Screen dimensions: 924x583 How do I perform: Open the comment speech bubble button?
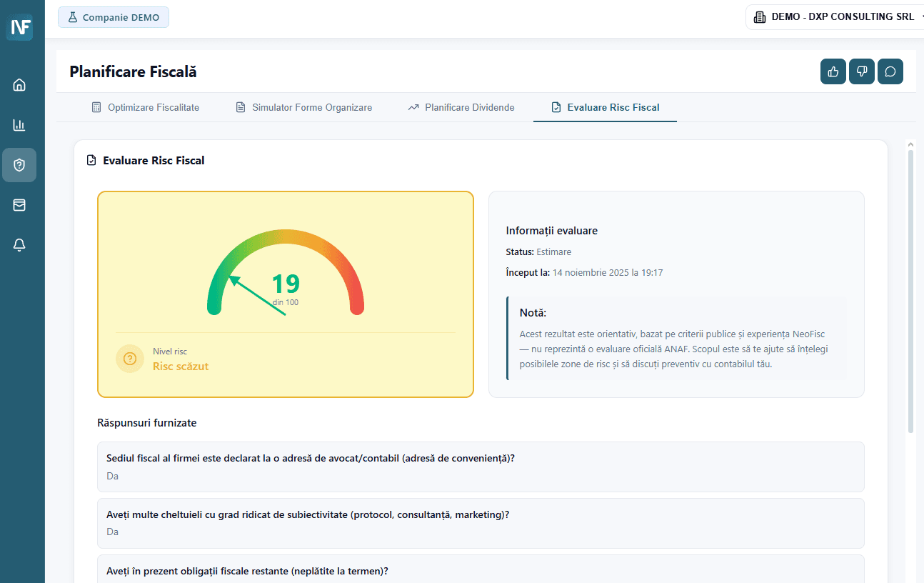(890, 71)
